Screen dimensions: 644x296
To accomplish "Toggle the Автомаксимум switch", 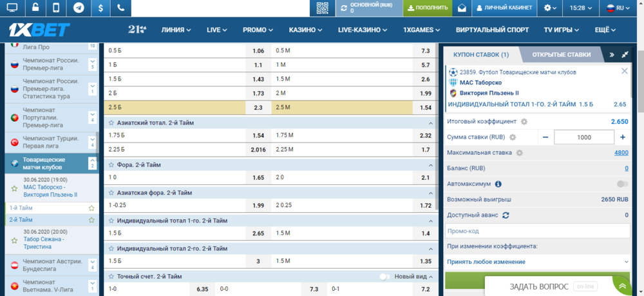I will click(622, 184).
